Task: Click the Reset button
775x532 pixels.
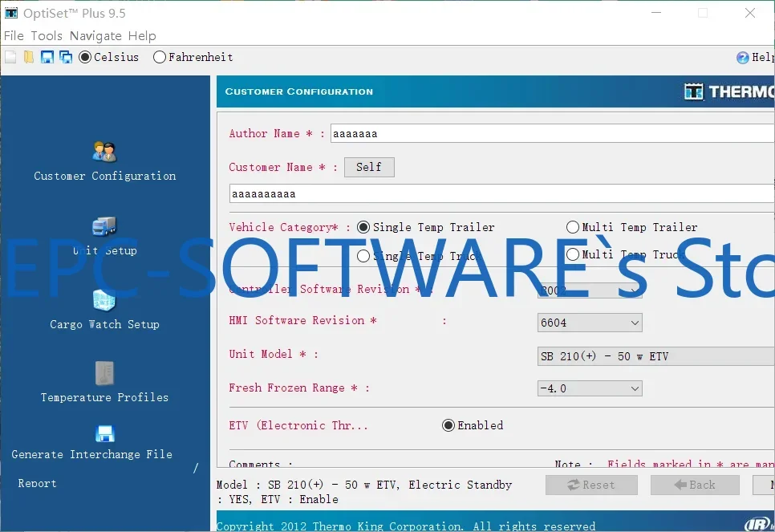Action: 591,485
